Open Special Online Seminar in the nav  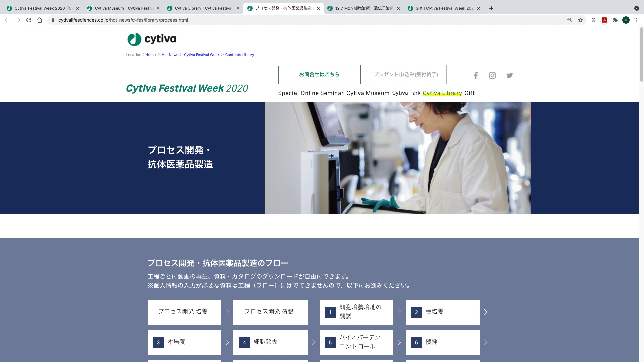pos(311,93)
